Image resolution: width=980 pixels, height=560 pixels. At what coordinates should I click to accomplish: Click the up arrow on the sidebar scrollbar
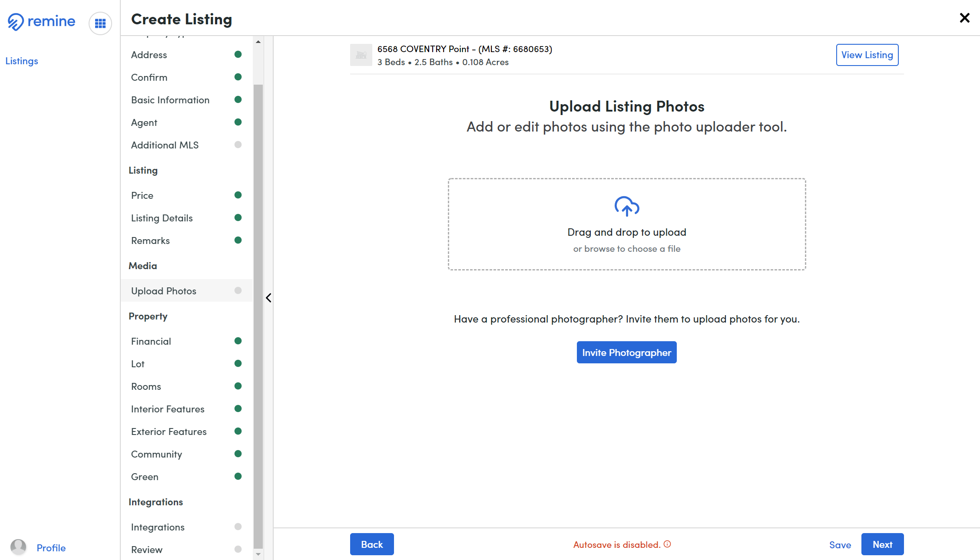point(258,42)
